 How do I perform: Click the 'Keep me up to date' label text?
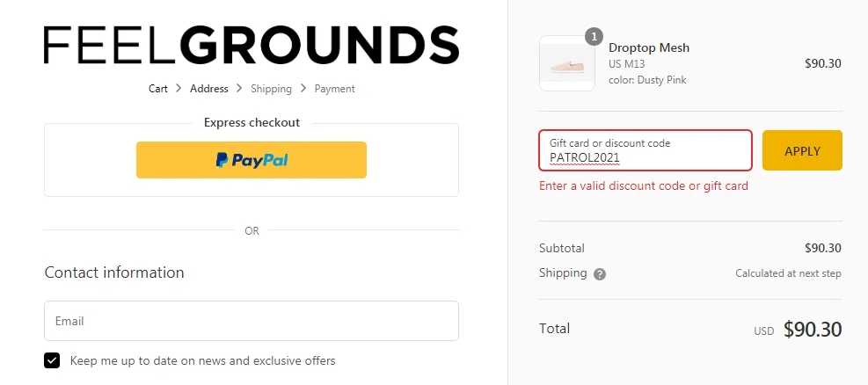[x=202, y=360]
